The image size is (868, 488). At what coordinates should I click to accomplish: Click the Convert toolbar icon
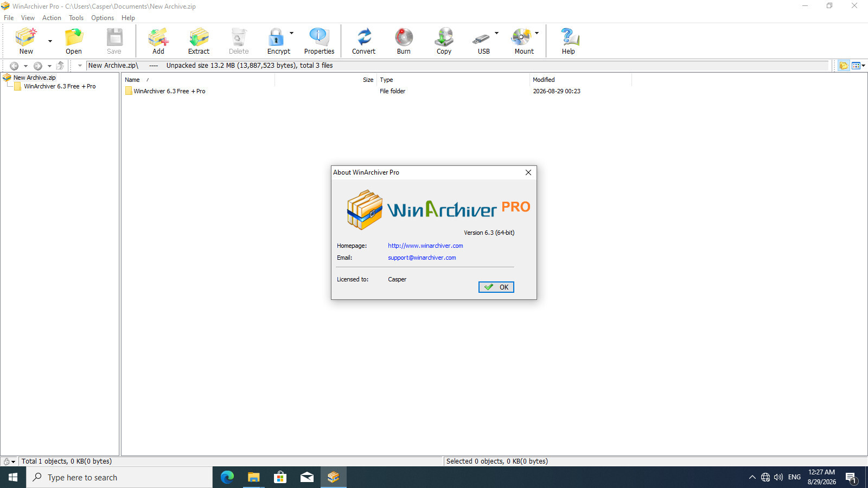[x=363, y=41]
